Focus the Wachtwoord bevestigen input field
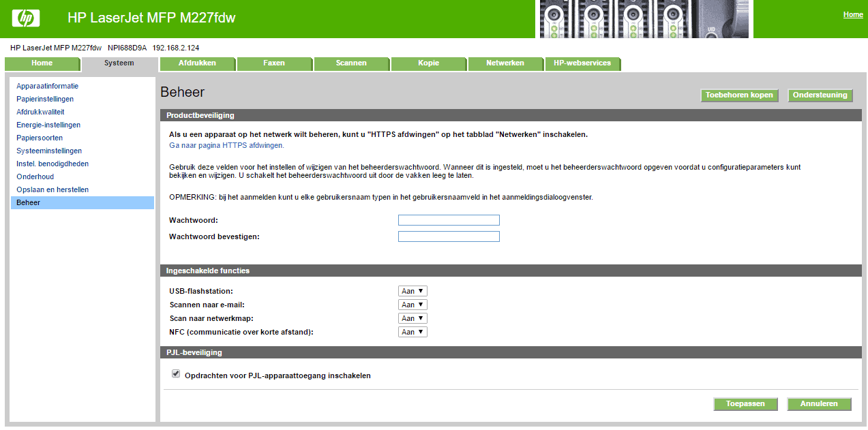868x430 pixels. pyautogui.click(x=449, y=236)
